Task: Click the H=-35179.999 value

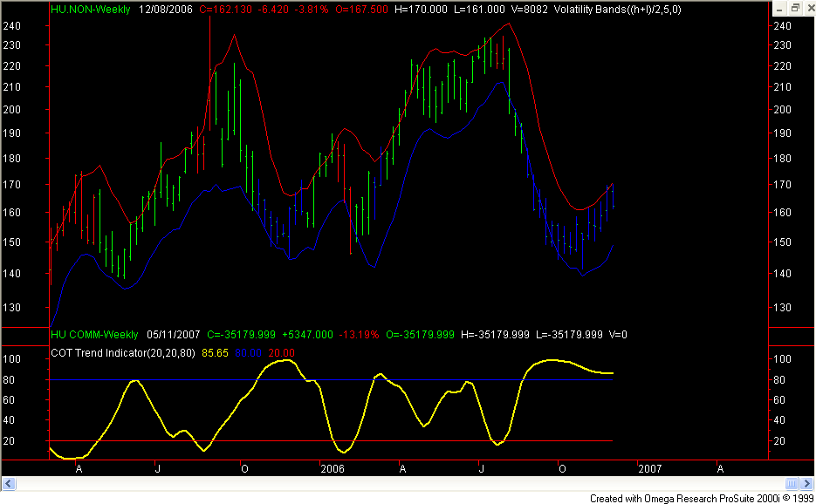Action: 496,335
